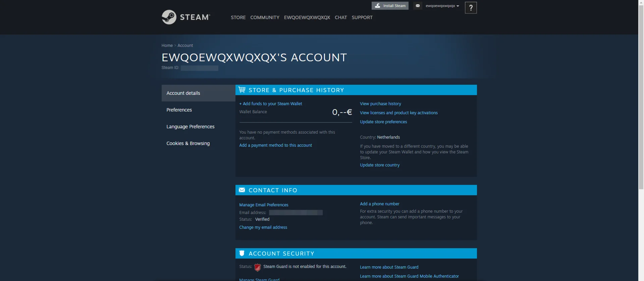Click Change my email address link
The image size is (644, 281).
263,227
